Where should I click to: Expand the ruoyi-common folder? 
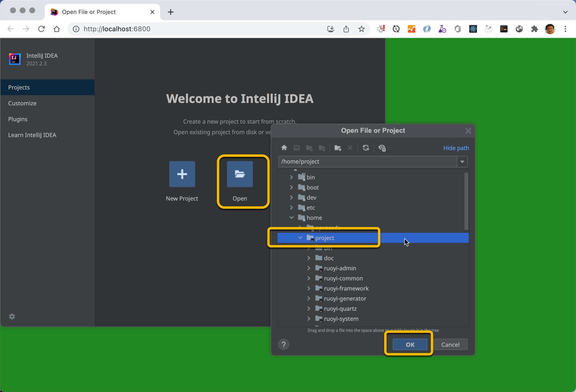pos(309,278)
